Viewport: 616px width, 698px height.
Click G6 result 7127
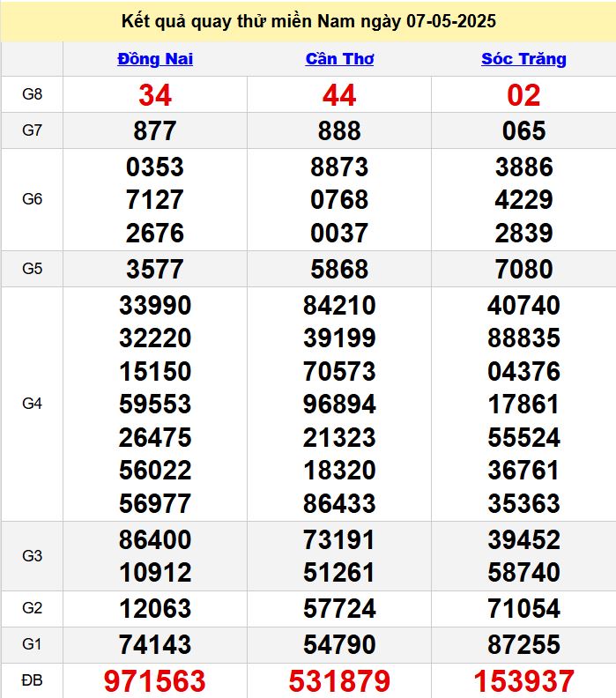point(155,199)
